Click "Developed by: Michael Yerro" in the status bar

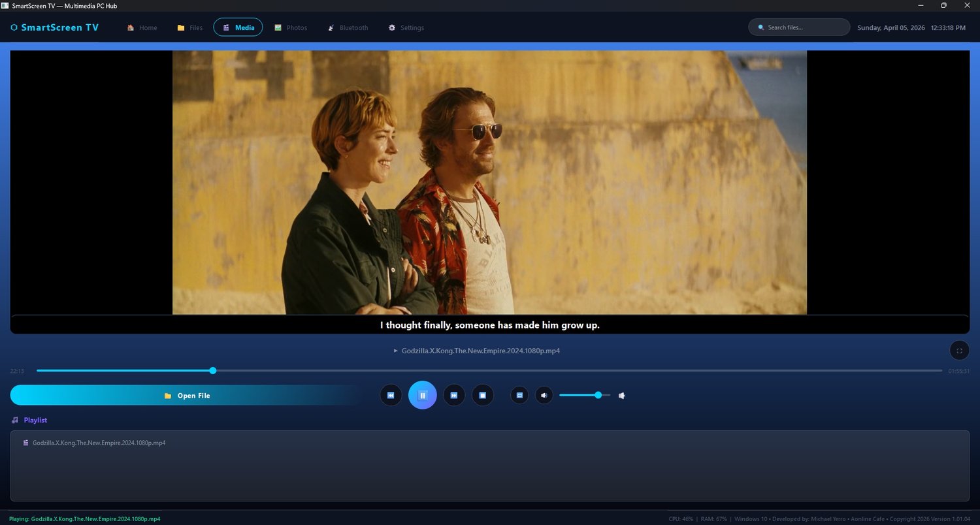808,519
